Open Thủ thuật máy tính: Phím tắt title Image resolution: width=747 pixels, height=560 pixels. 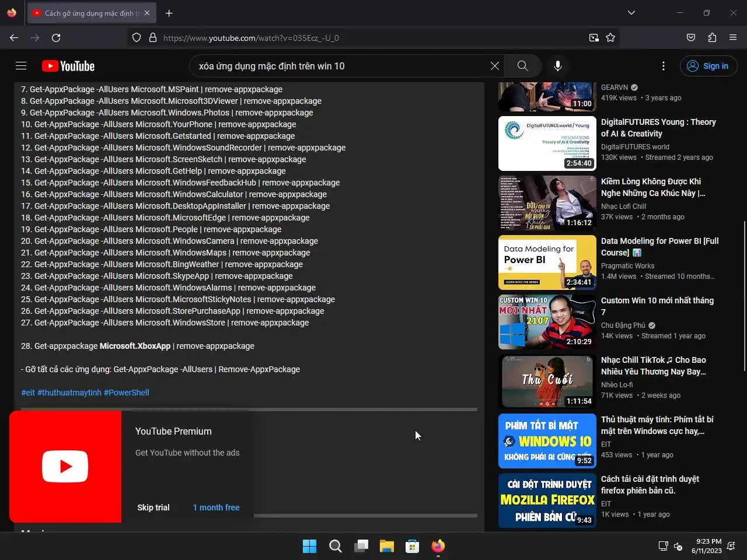[657, 425]
